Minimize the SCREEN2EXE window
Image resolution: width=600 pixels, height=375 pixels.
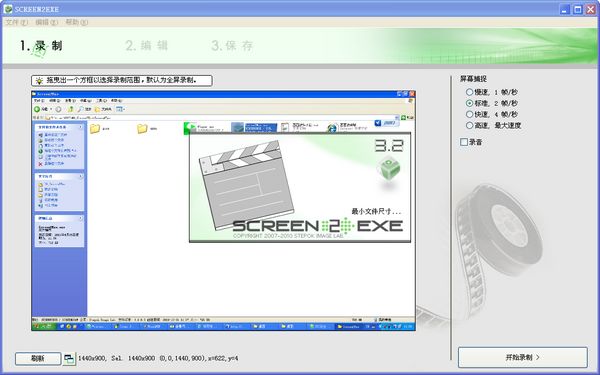coord(565,10)
